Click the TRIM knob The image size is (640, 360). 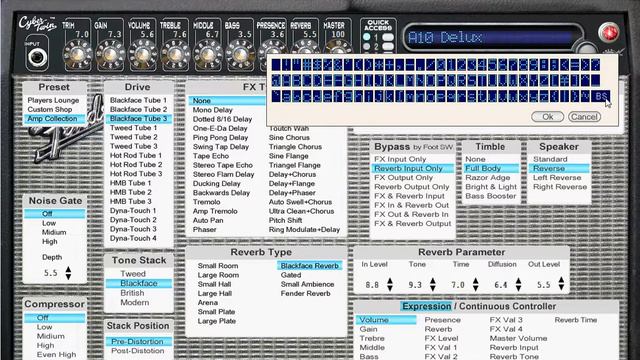77,56
